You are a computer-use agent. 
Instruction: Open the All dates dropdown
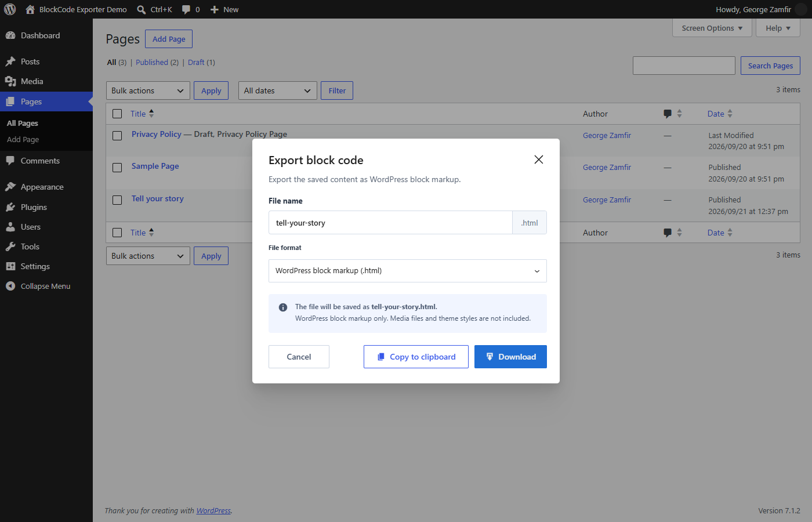pyautogui.click(x=278, y=90)
